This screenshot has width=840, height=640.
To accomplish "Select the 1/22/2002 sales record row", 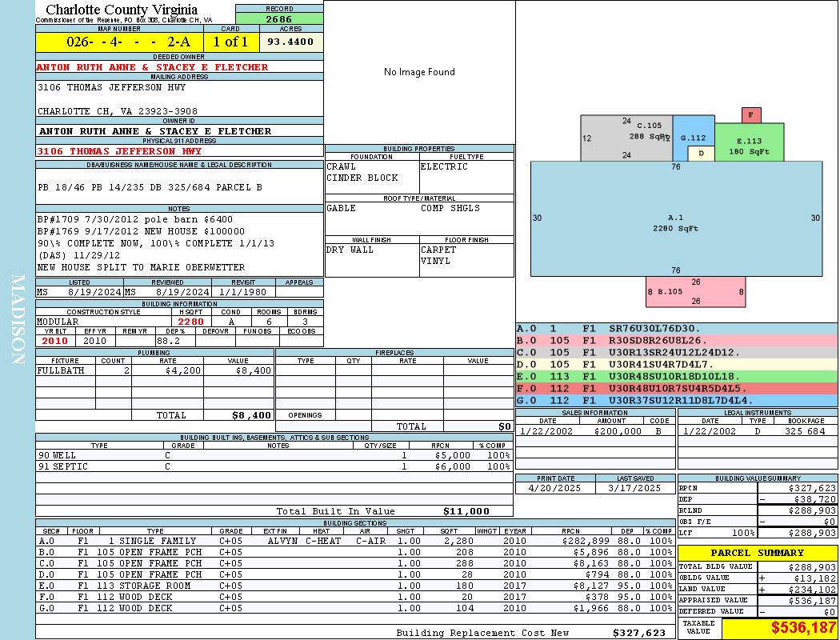I will (x=594, y=431).
